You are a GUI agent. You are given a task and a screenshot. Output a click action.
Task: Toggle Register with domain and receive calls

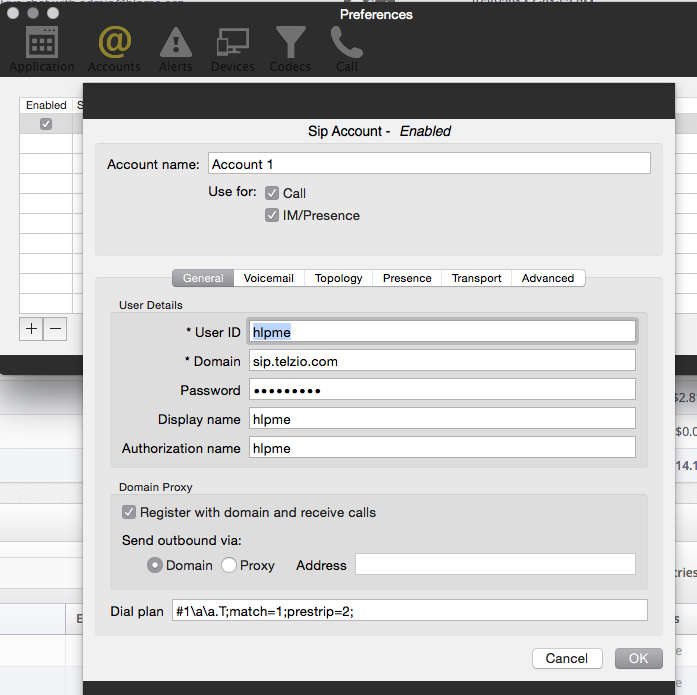coord(129,512)
